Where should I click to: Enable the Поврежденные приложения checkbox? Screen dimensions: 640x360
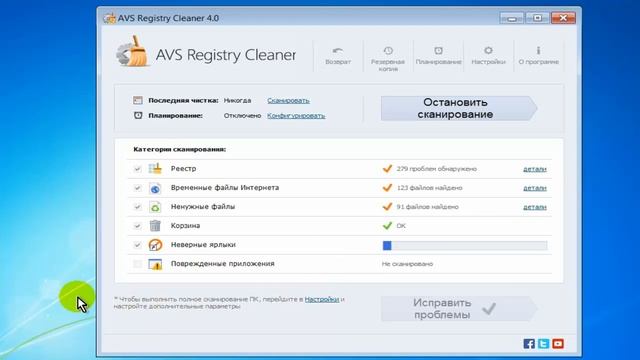coord(137,264)
